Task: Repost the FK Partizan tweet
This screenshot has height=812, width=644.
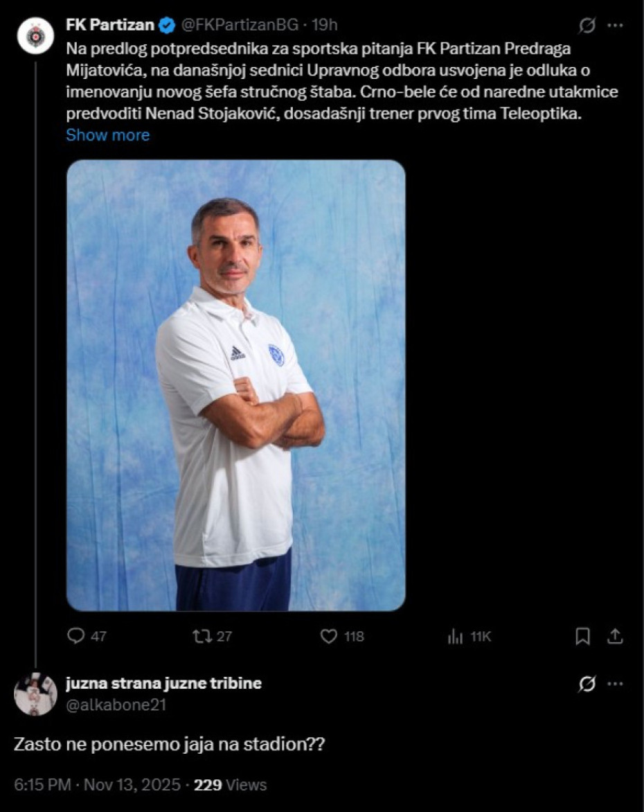Action: 200,636
